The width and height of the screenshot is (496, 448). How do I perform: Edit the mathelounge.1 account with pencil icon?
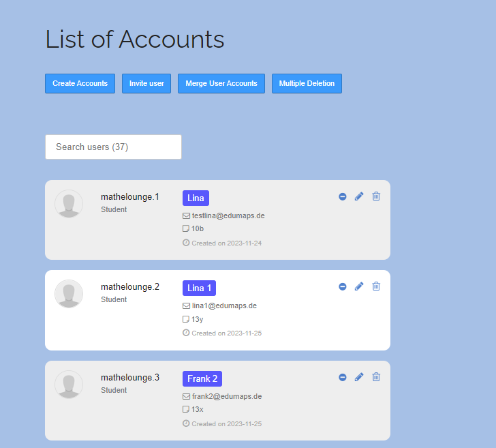(359, 196)
